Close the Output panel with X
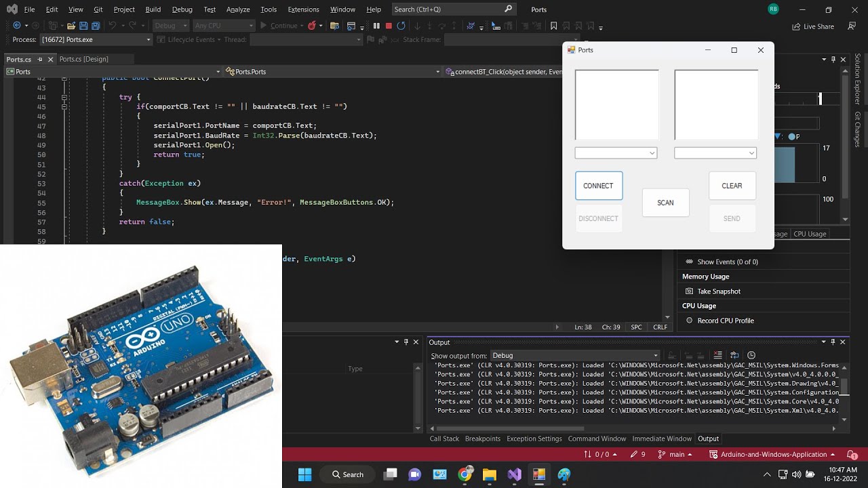Image resolution: width=868 pixels, height=488 pixels. click(844, 342)
